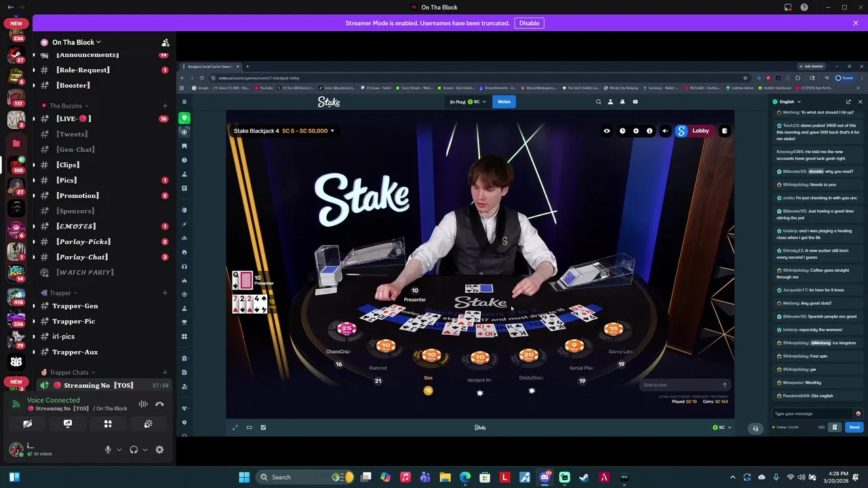Open Steam from the taskbar

(584, 477)
